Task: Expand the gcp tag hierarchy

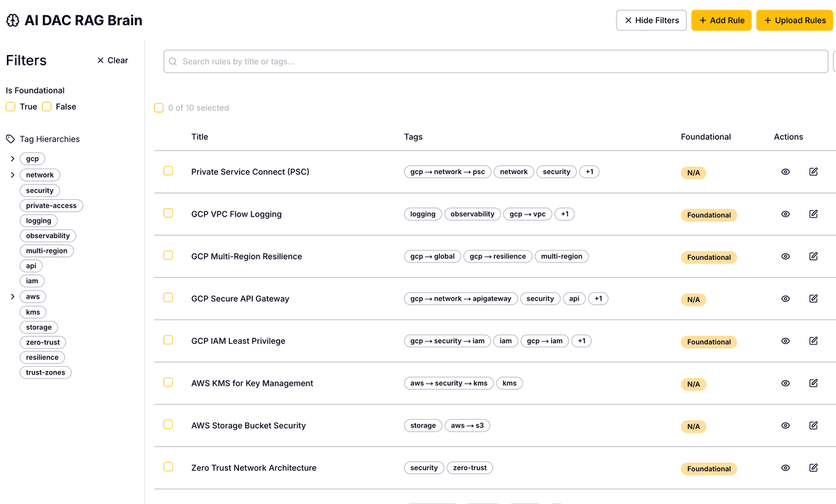Action: tap(12, 158)
